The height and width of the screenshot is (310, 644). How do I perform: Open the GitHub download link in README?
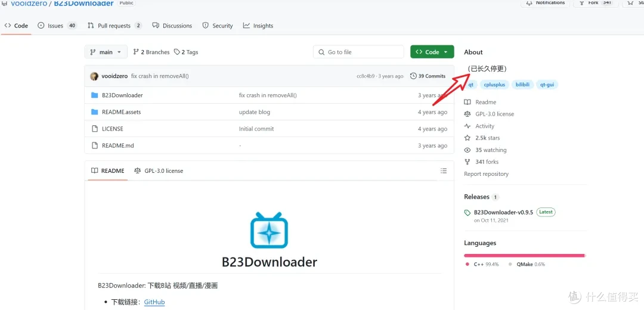pyautogui.click(x=154, y=302)
